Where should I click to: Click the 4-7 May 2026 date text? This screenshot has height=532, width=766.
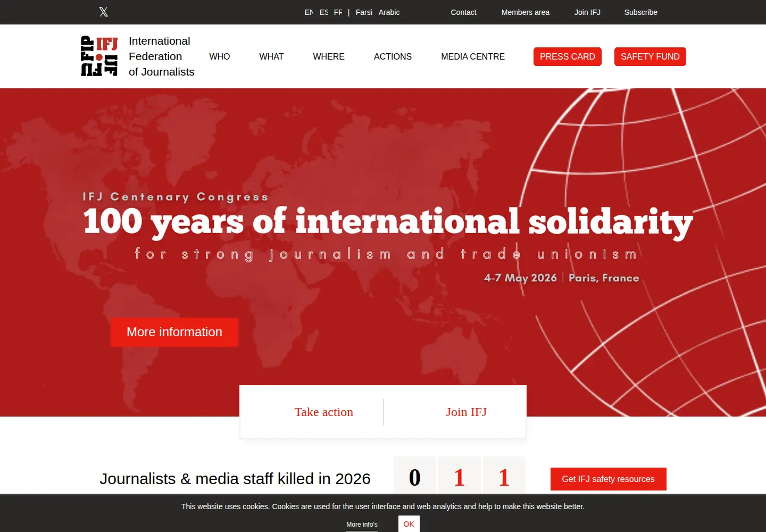click(520, 278)
